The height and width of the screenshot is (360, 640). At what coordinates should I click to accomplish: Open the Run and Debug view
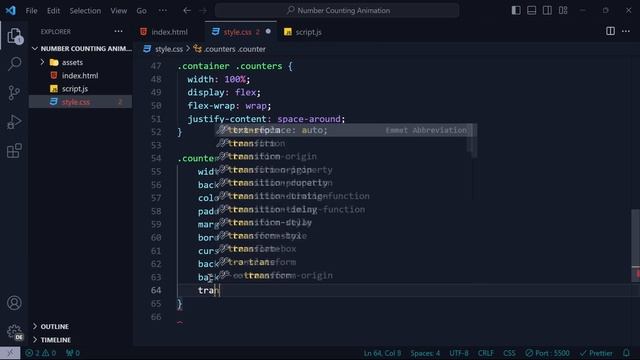pyautogui.click(x=14, y=122)
